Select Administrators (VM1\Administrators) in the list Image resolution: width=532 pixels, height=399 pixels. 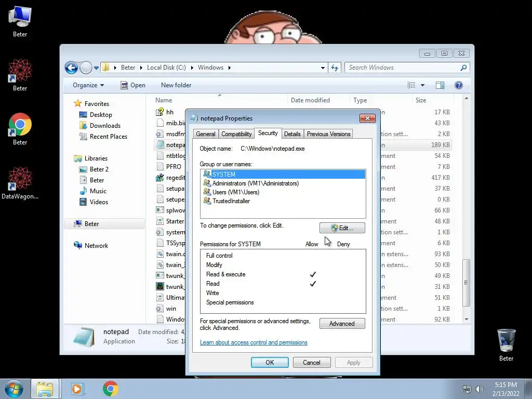click(x=251, y=183)
